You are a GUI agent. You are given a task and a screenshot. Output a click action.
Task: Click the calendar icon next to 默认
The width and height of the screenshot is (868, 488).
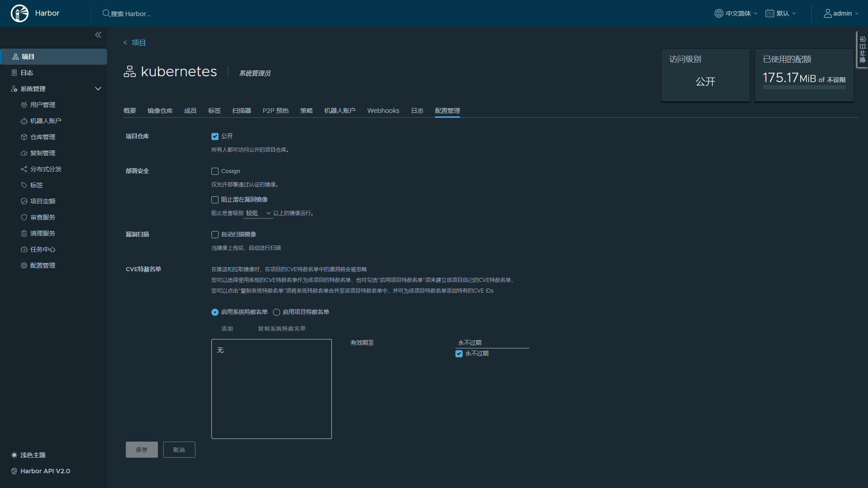click(x=770, y=13)
